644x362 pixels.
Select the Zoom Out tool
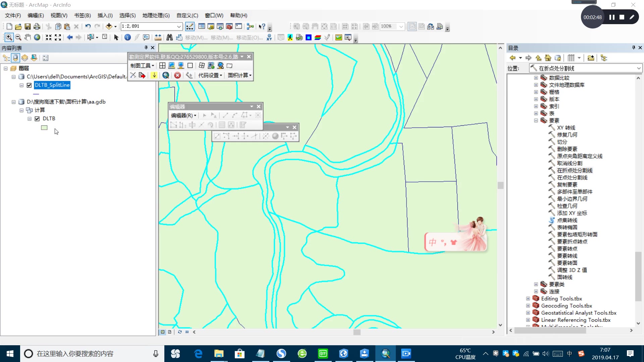(18, 37)
